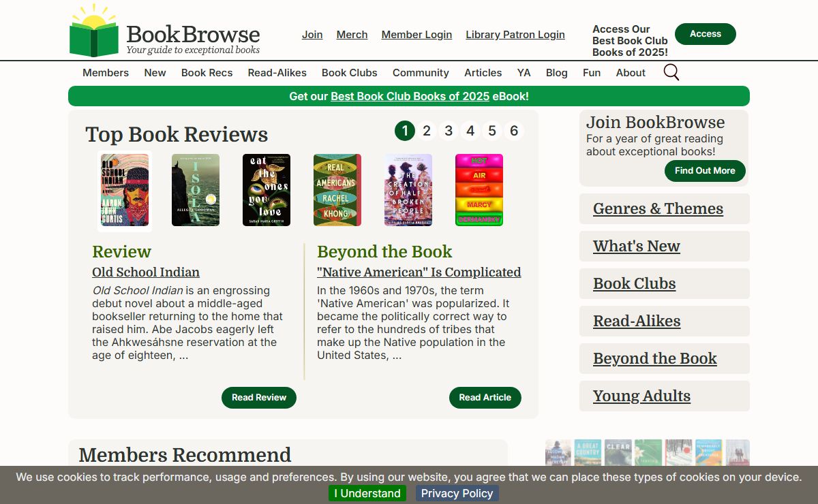This screenshot has width=818, height=504.
Task: Select Hot Air book cover
Action: click(x=479, y=190)
